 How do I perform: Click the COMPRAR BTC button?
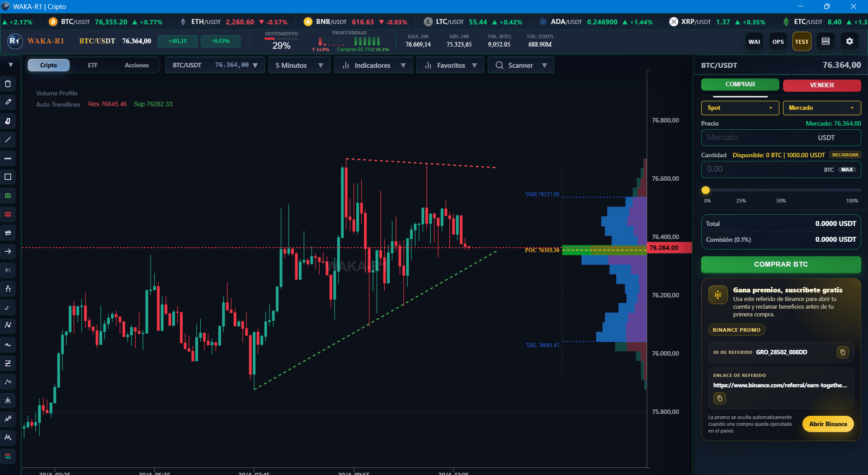pyautogui.click(x=781, y=264)
